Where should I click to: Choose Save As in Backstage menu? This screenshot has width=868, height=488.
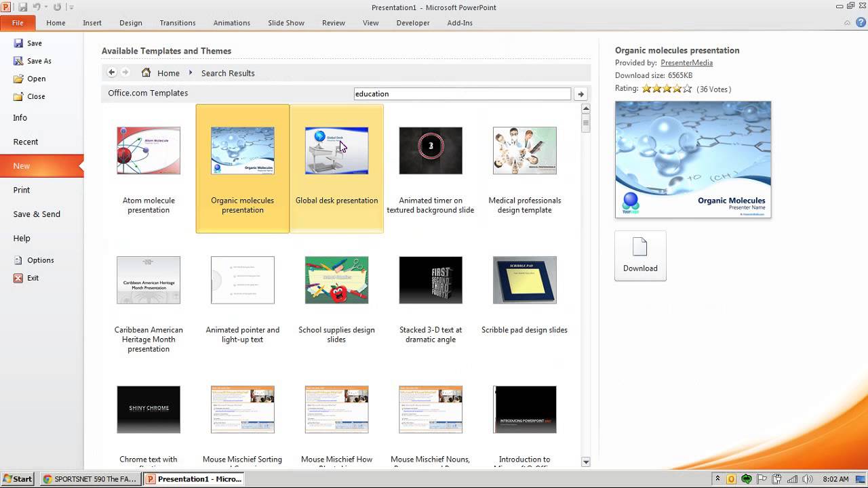[x=33, y=61]
